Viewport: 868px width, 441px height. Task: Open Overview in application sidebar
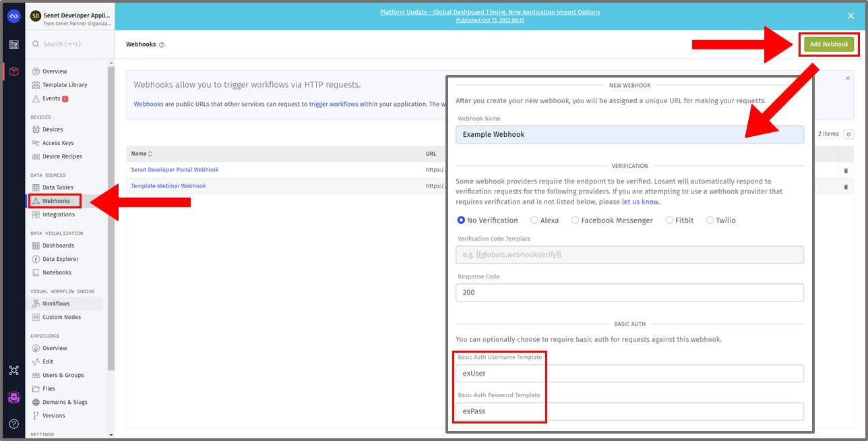[x=55, y=71]
